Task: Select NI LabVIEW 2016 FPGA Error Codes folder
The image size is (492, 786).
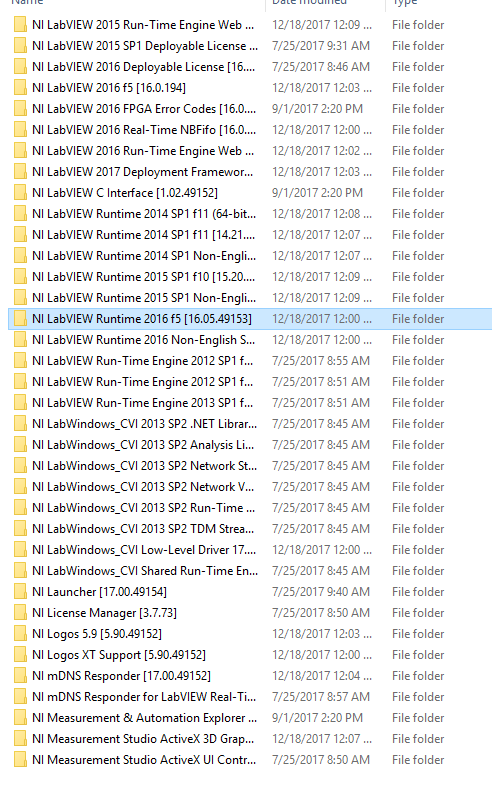Action: tap(143, 109)
